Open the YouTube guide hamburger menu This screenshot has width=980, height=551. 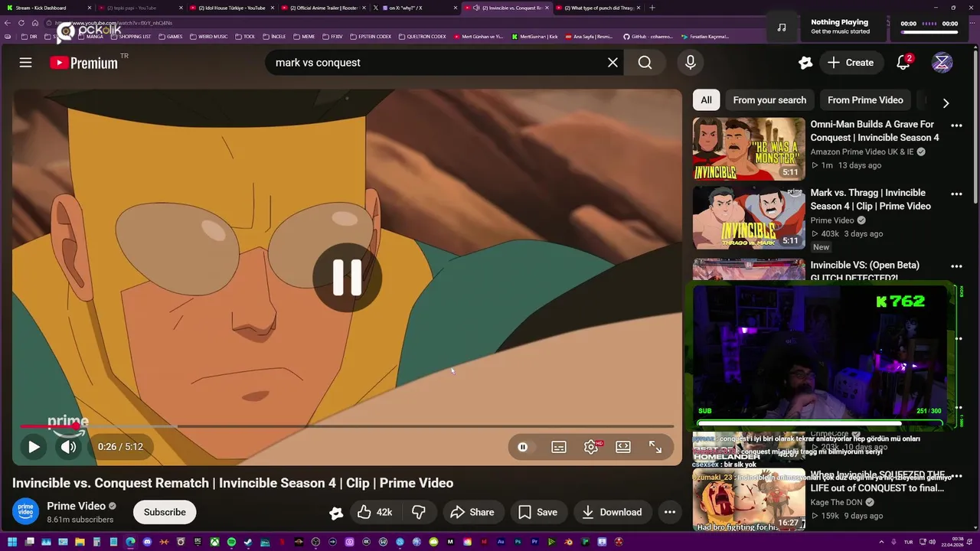tap(25, 63)
